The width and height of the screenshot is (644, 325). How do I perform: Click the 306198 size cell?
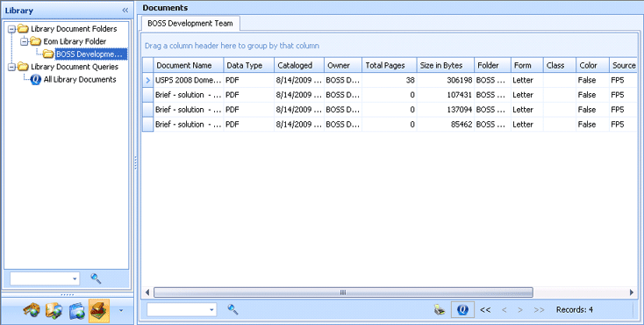tap(446, 80)
